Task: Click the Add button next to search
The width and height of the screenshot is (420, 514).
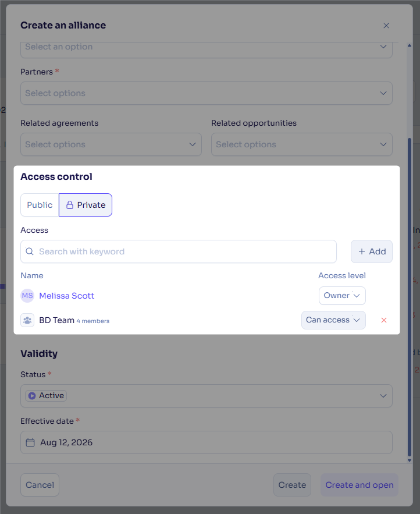Action: (x=372, y=251)
